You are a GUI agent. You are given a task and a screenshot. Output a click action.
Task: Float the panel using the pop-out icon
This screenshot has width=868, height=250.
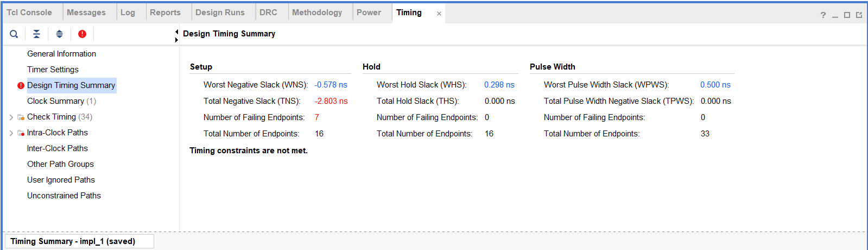click(859, 15)
